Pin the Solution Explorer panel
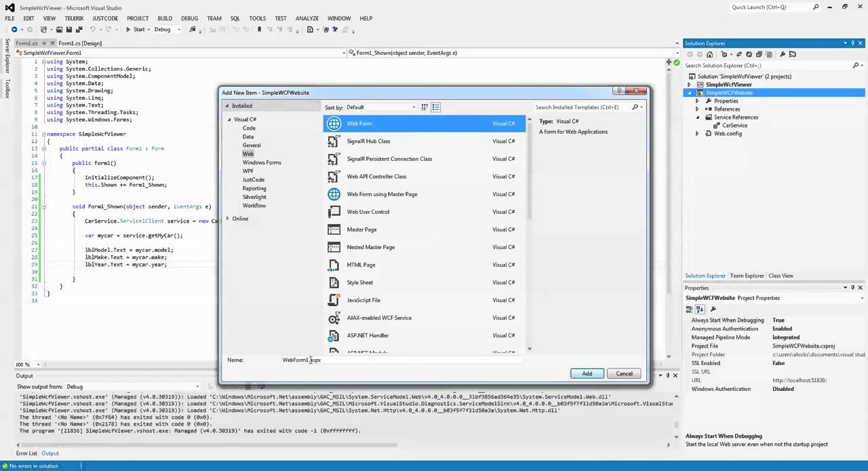Image resolution: width=868 pixels, height=471 pixels. (852, 43)
